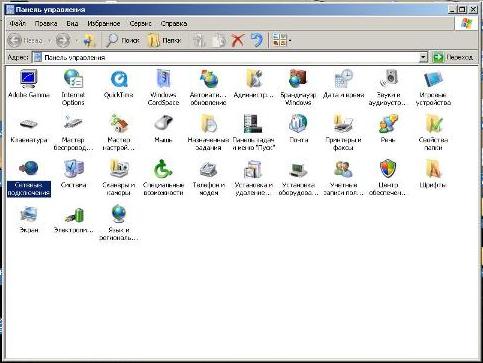
Task: Click the Undo toolbar icon
Action: coord(256,41)
